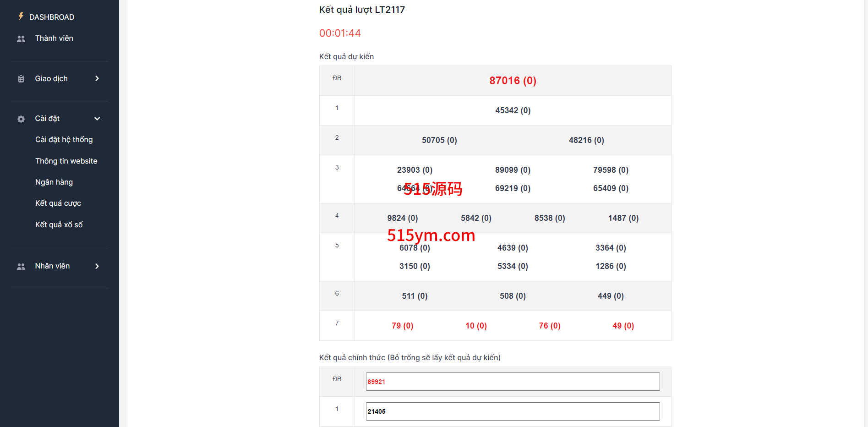Expand the Giao dịch submenu chevron
This screenshot has width=868, height=427.
(x=97, y=79)
